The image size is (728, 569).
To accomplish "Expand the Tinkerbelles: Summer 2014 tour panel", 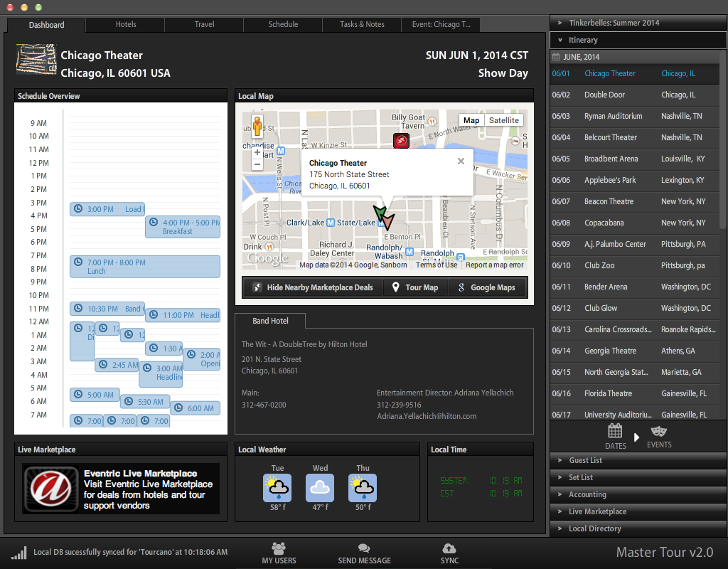I will (x=638, y=23).
